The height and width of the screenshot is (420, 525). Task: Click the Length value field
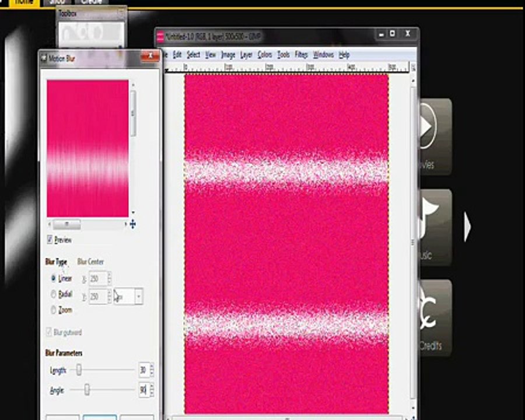coord(144,370)
